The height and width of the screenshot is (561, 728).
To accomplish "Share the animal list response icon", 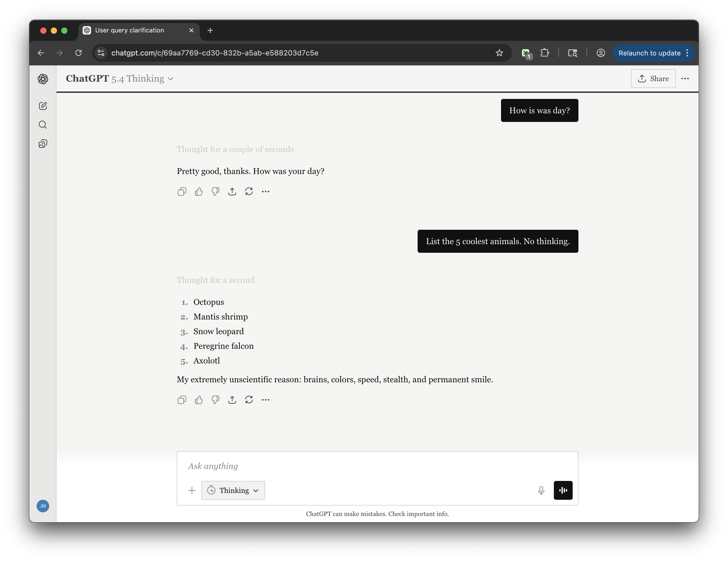I will click(x=232, y=400).
